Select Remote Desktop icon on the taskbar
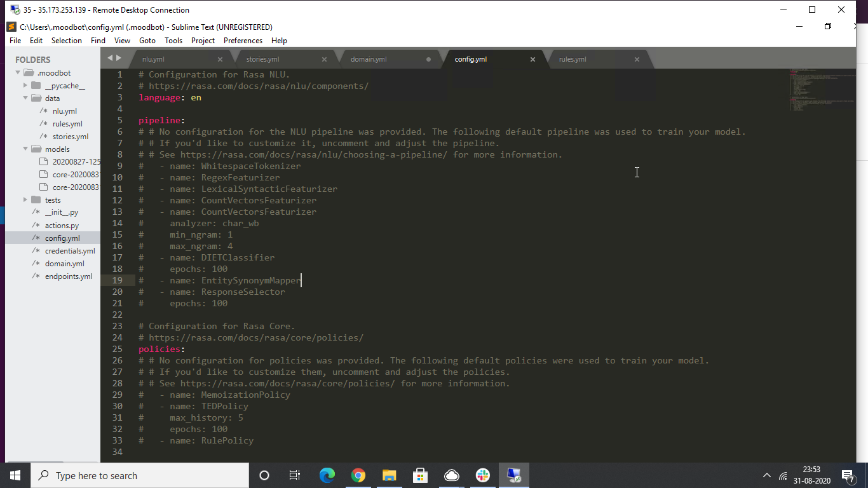 (x=513, y=475)
